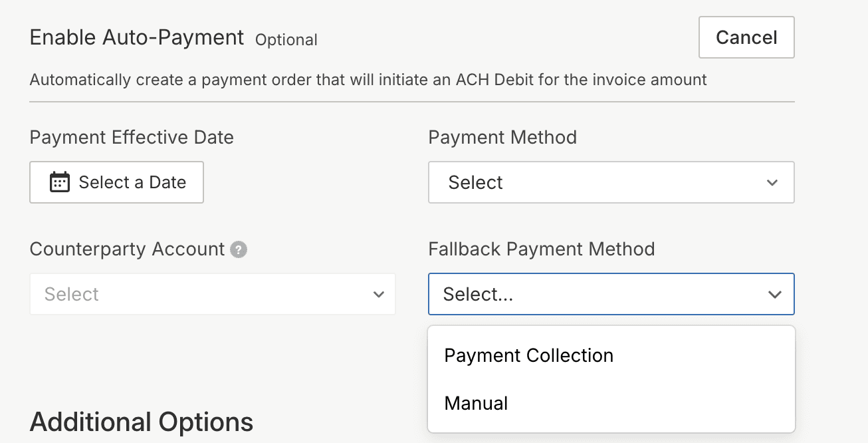The width and height of the screenshot is (868, 443).
Task: Click the Payment Method field label
Action: [502, 138]
